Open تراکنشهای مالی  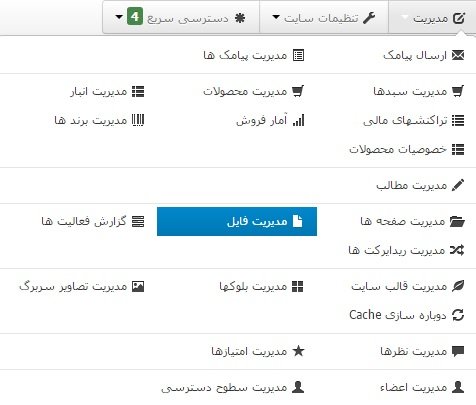[x=414, y=120]
